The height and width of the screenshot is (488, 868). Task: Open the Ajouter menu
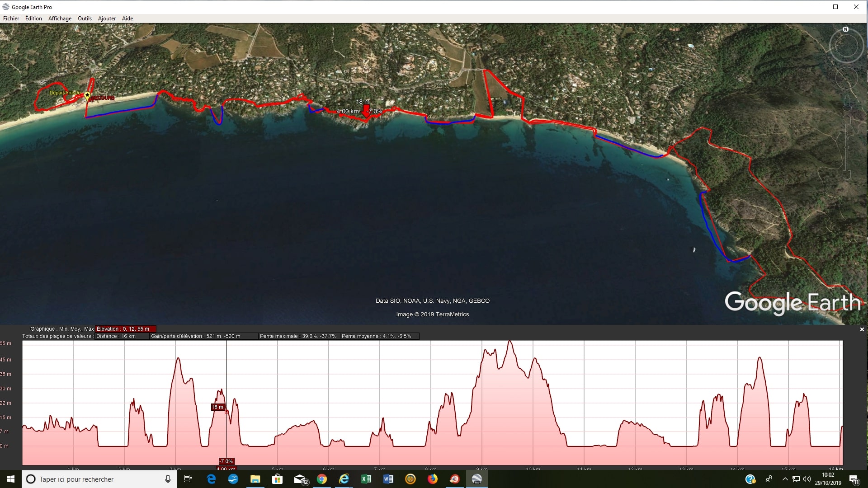coord(107,19)
